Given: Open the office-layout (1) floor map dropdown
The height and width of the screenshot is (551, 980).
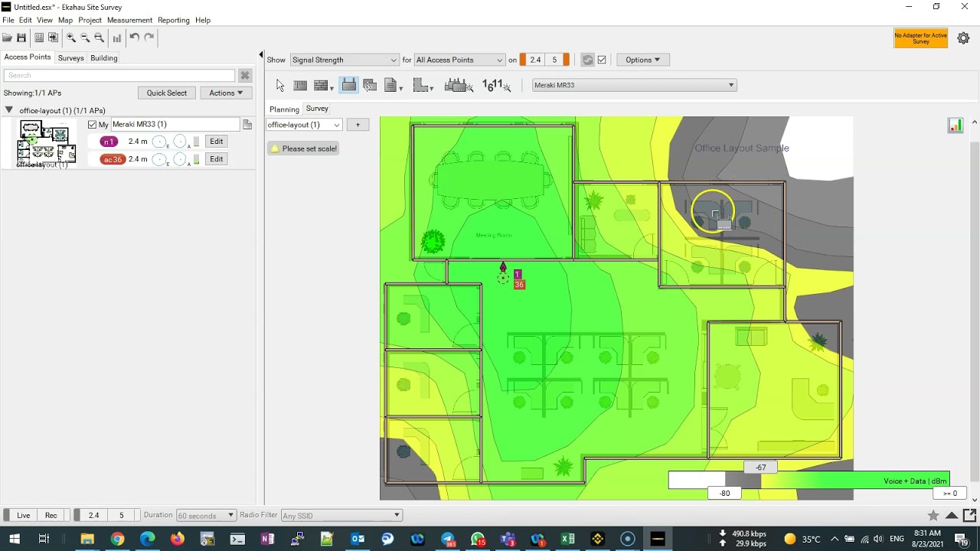Looking at the screenshot, I should tap(304, 125).
